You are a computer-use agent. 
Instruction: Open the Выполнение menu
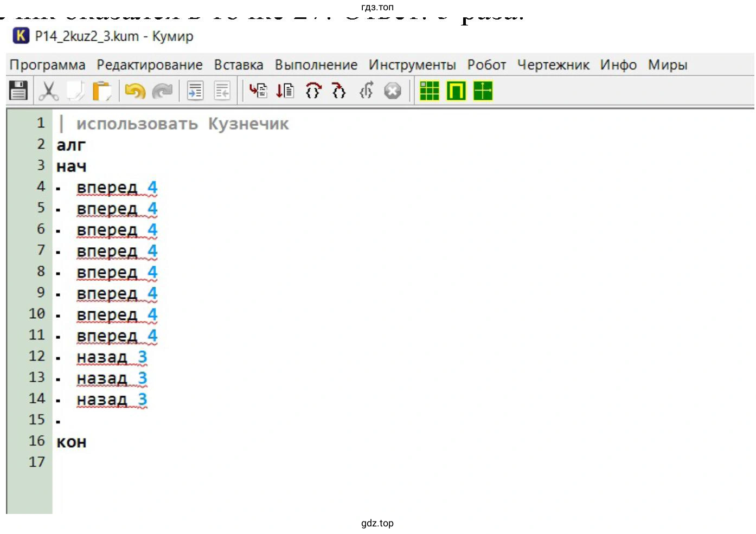tap(316, 65)
